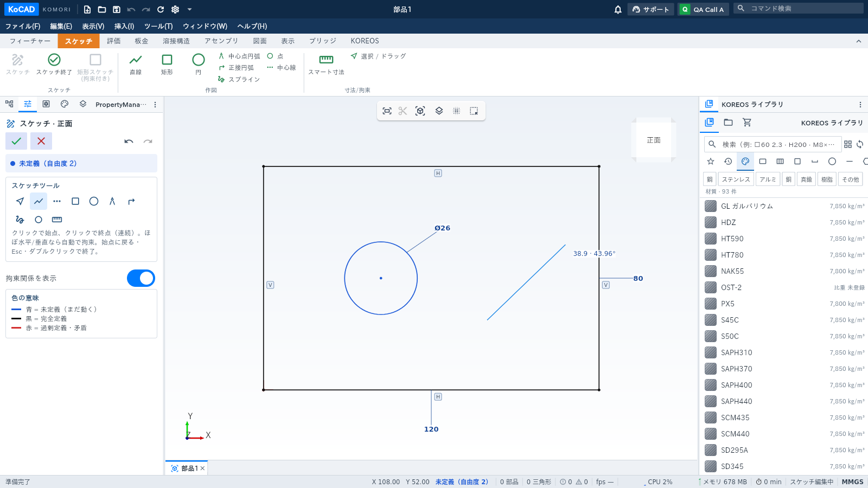Image resolution: width=868 pixels, height=488 pixels.
Task: Click the コマンド検索 search field
Action: [799, 8]
